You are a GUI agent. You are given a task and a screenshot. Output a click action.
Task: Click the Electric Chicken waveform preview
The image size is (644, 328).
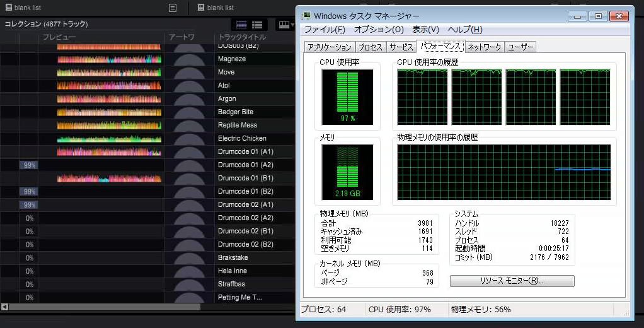tap(109, 139)
